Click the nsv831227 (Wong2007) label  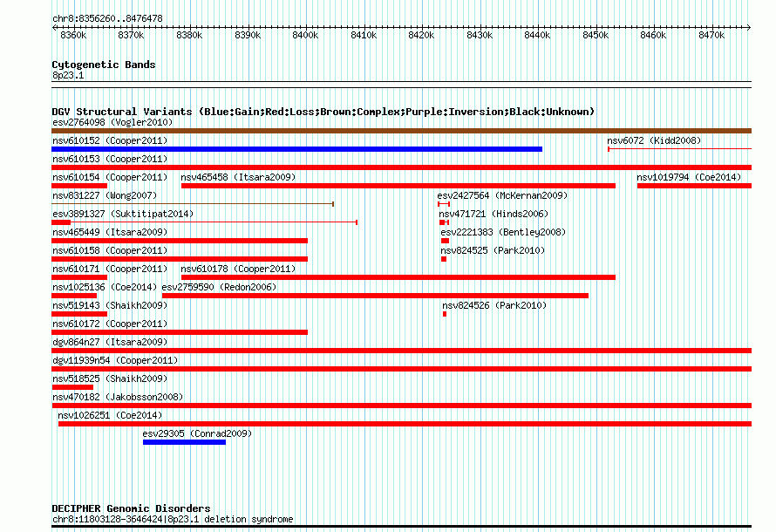tap(105, 195)
